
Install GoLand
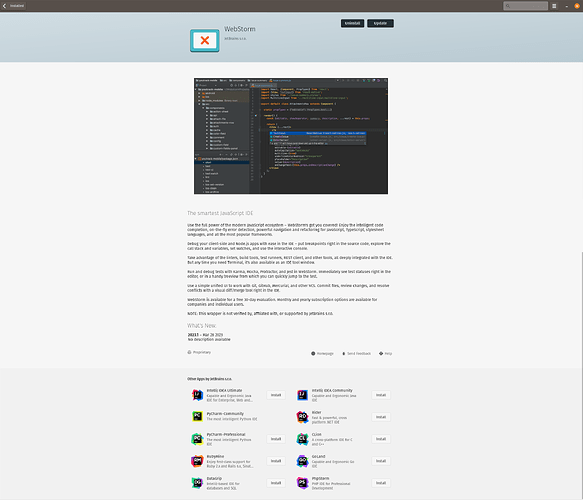(x=381, y=461)
